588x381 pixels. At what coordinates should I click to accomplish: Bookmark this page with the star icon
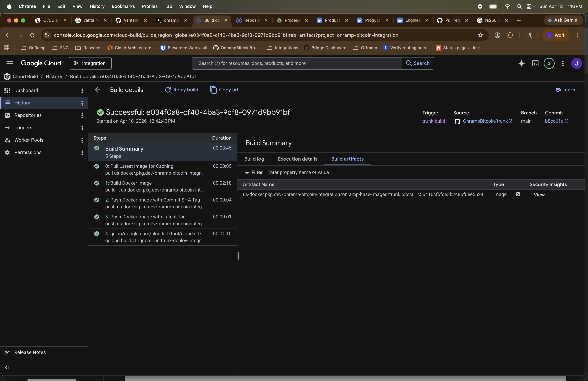(x=480, y=35)
